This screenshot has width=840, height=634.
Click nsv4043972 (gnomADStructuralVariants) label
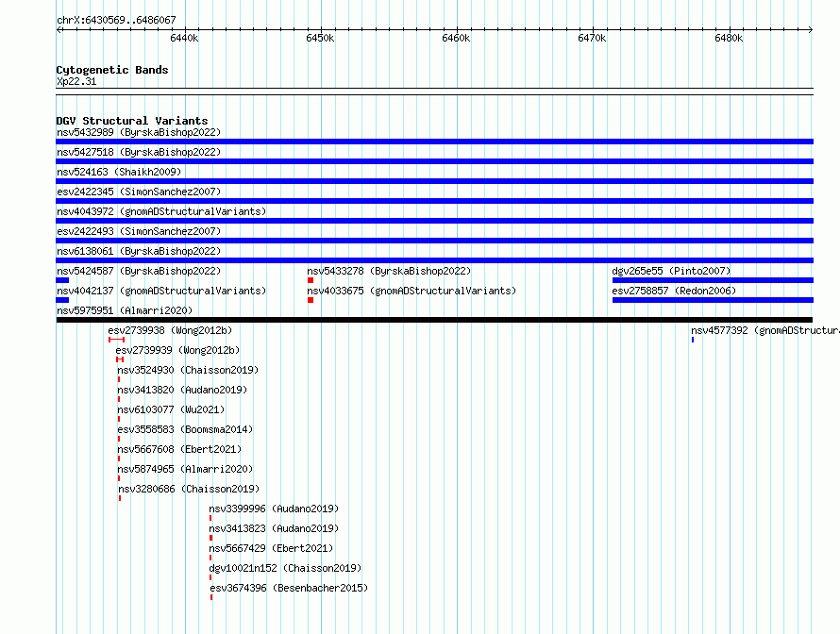[161, 211]
